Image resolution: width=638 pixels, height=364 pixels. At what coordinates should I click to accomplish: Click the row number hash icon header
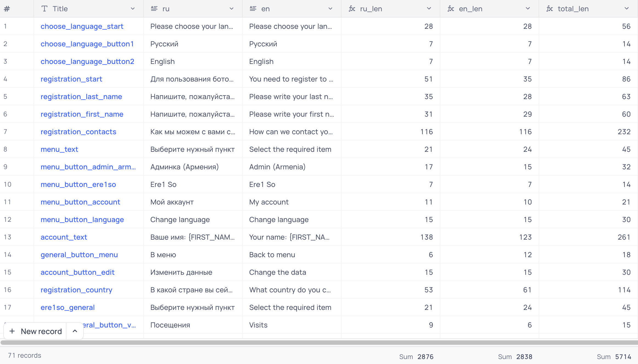pyautogui.click(x=7, y=9)
